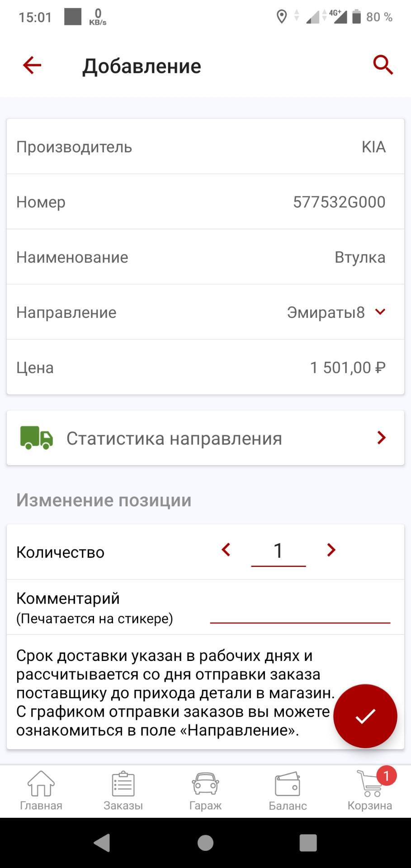Go to the Главная home tab
The height and width of the screenshot is (868, 411).
pyautogui.click(x=41, y=791)
